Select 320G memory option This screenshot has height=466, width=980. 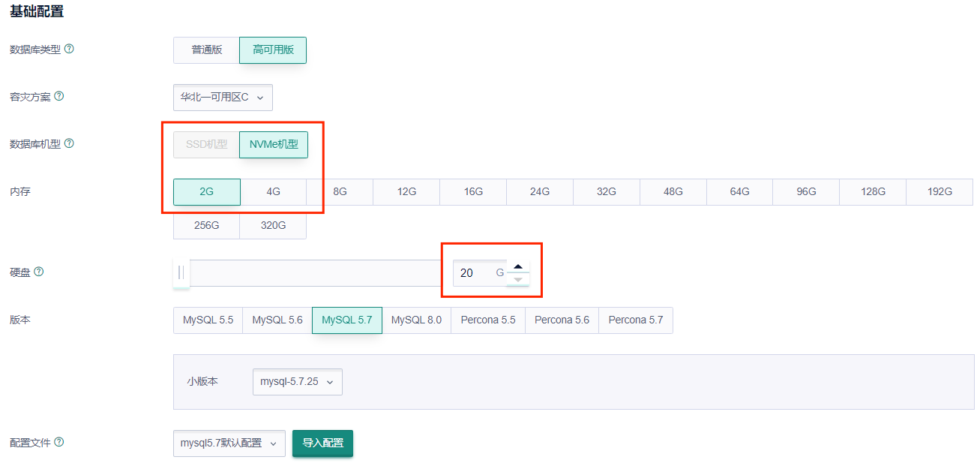pyautogui.click(x=273, y=226)
